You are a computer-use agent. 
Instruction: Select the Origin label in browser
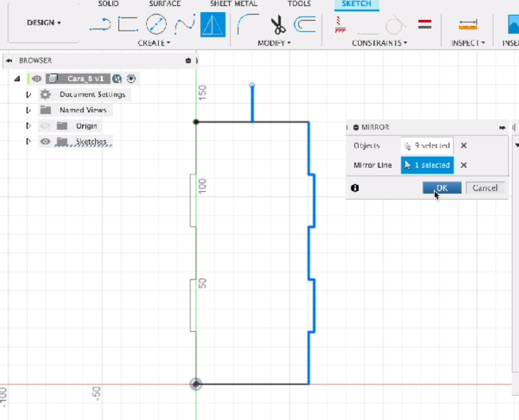pyautogui.click(x=86, y=126)
